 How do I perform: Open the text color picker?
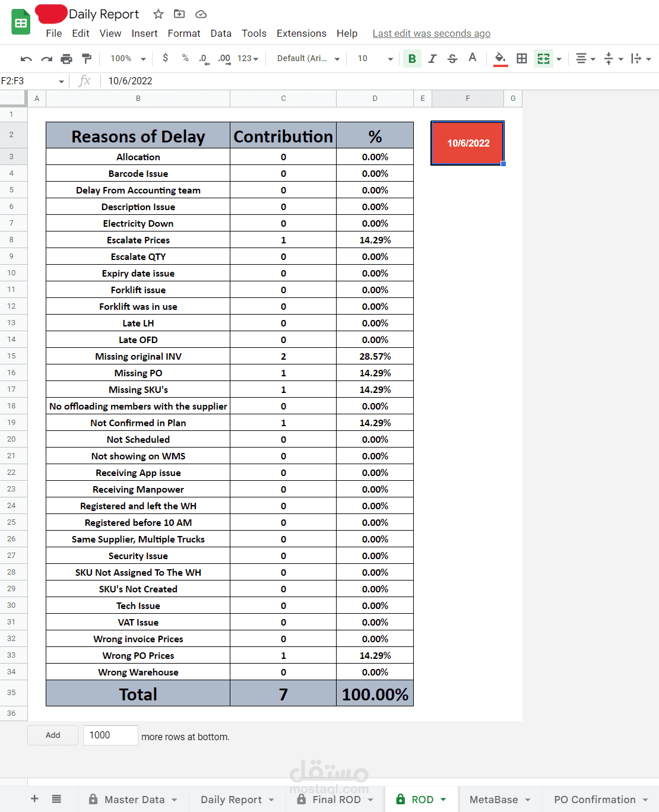tap(473, 58)
